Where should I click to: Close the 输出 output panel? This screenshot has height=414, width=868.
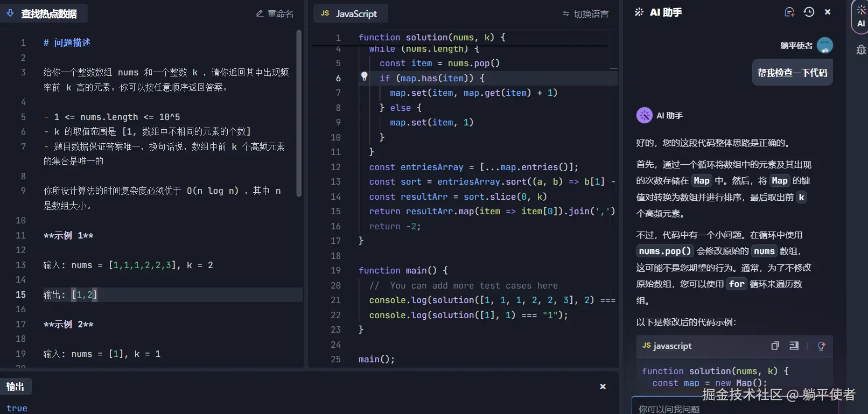click(x=603, y=387)
